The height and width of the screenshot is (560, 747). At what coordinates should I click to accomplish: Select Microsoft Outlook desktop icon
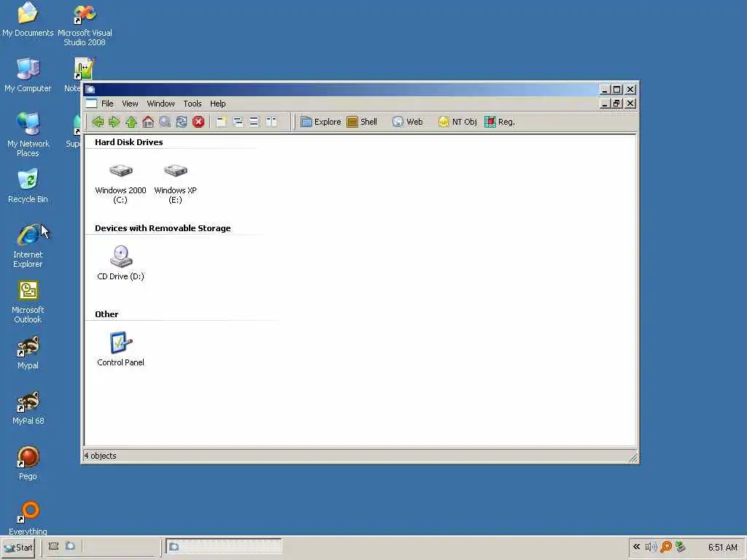pyautogui.click(x=28, y=301)
